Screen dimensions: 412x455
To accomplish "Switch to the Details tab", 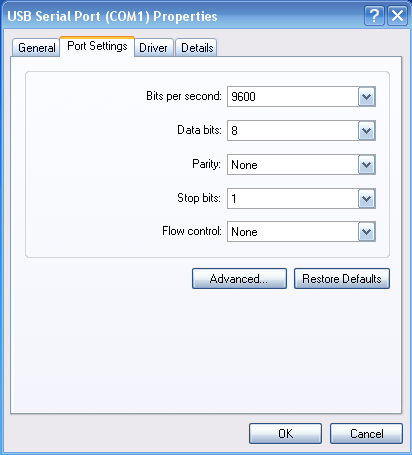I will (x=197, y=48).
